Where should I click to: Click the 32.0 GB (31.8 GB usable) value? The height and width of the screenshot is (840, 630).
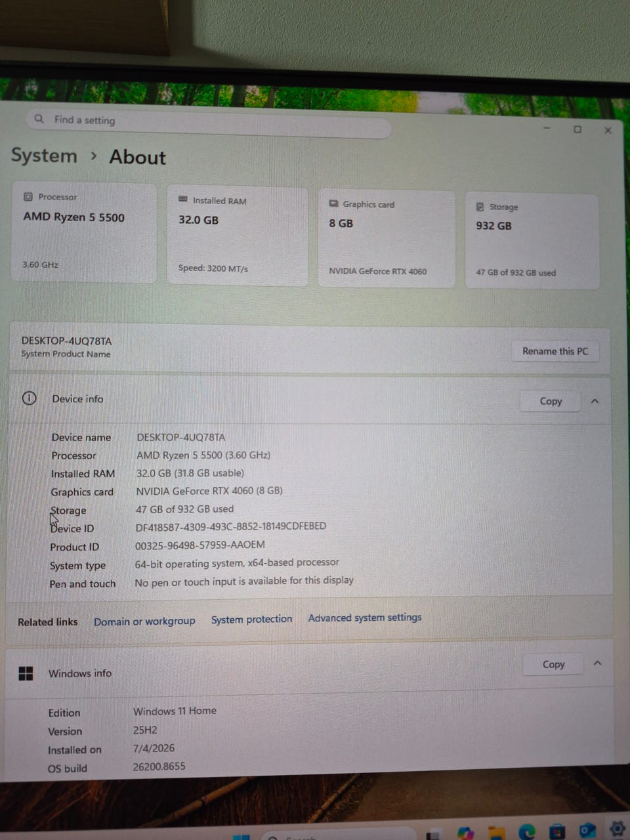point(190,472)
